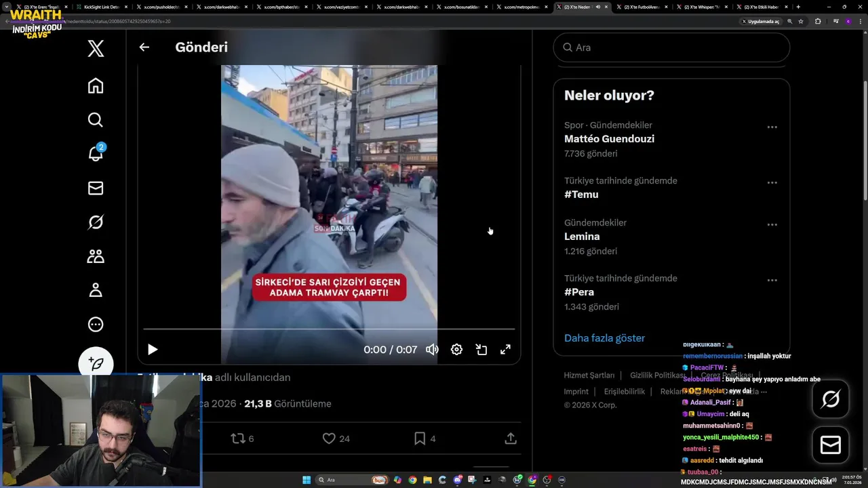Open the #Temu trending hashtag

click(581, 195)
